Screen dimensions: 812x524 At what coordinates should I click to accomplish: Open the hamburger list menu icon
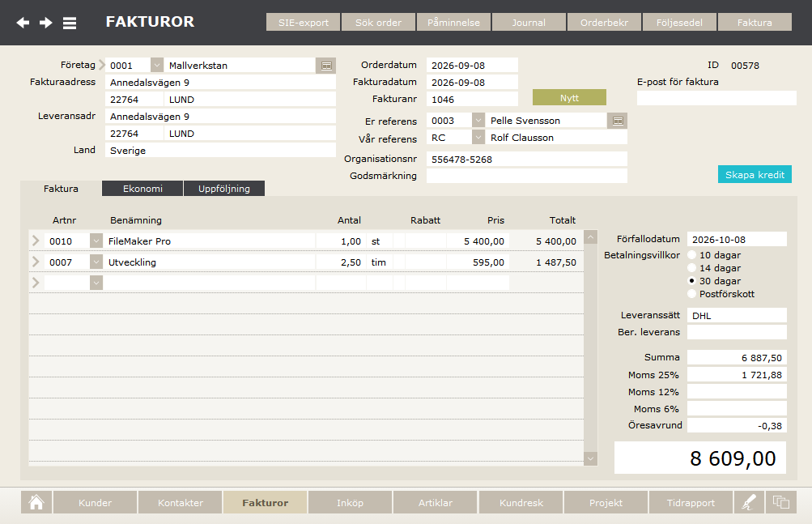point(70,23)
